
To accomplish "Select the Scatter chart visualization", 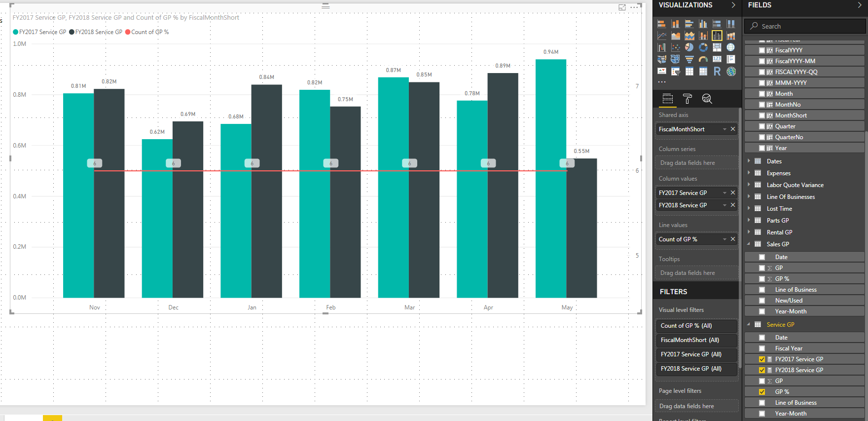I will point(676,47).
